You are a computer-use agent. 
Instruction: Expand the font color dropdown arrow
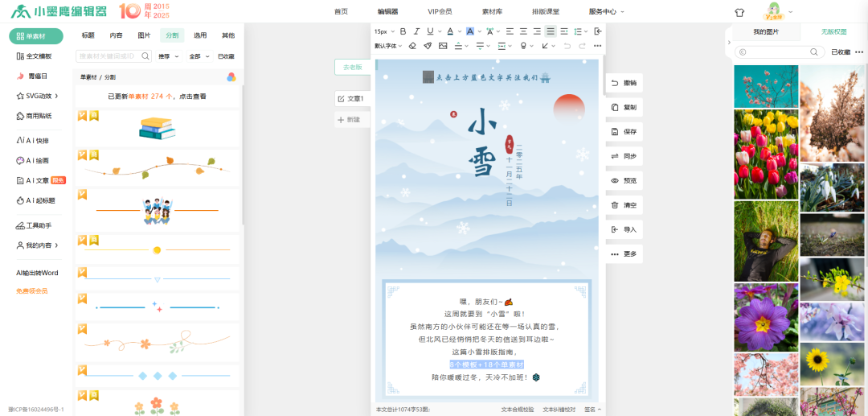click(459, 31)
